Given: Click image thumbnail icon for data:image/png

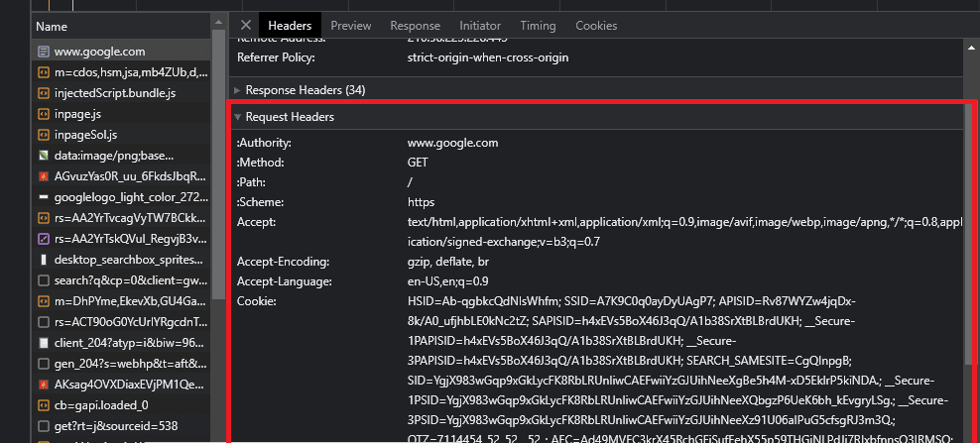Looking at the screenshot, I should [x=43, y=156].
